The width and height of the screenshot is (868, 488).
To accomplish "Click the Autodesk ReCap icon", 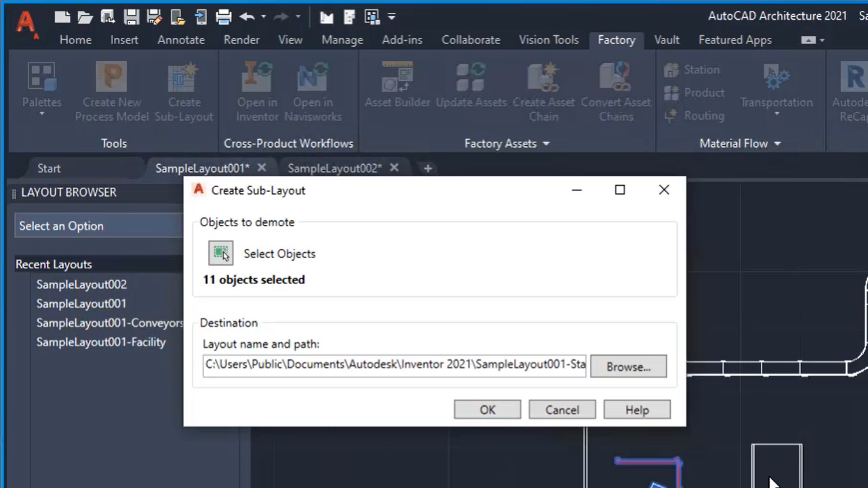I will [x=854, y=77].
